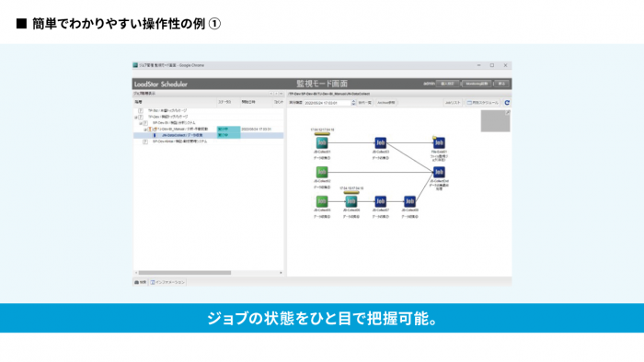644x362 pixels.
Task: Click the start date-time column header
Action: click(x=257, y=102)
